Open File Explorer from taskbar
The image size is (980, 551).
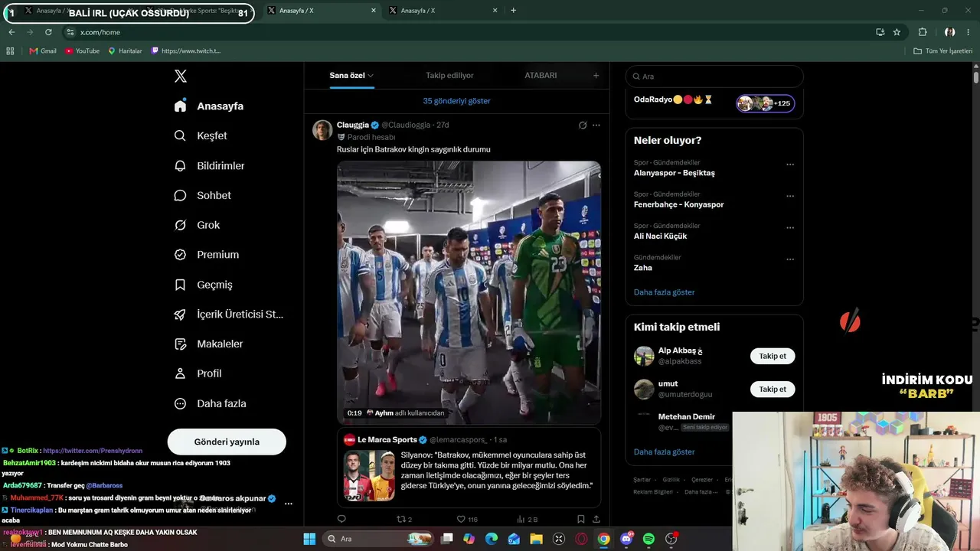click(536, 539)
